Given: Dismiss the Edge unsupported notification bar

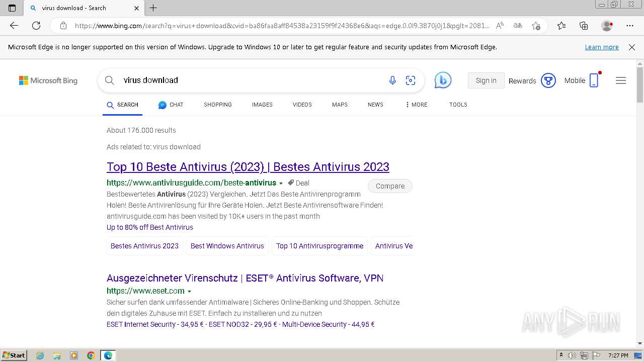Looking at the screenshot, I should point(632,47).
